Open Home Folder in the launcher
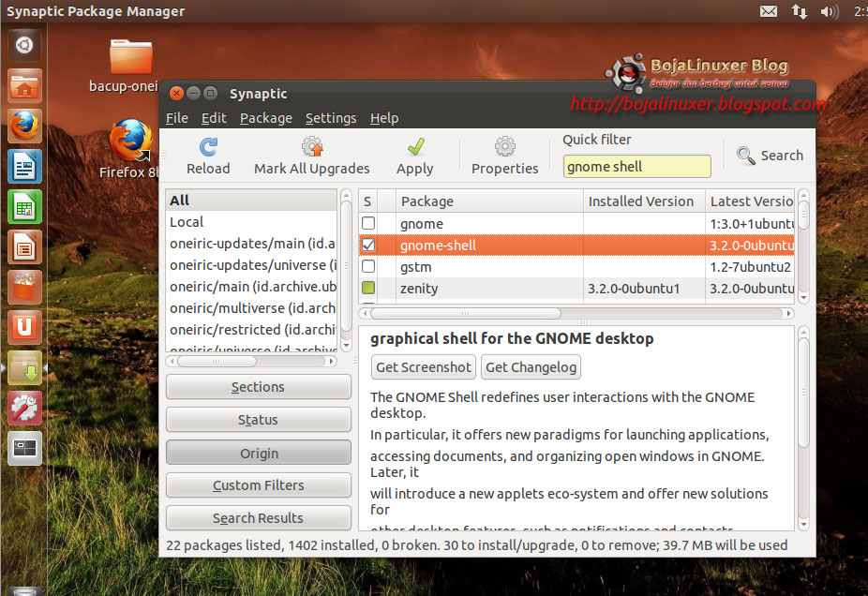 [24, 86]
